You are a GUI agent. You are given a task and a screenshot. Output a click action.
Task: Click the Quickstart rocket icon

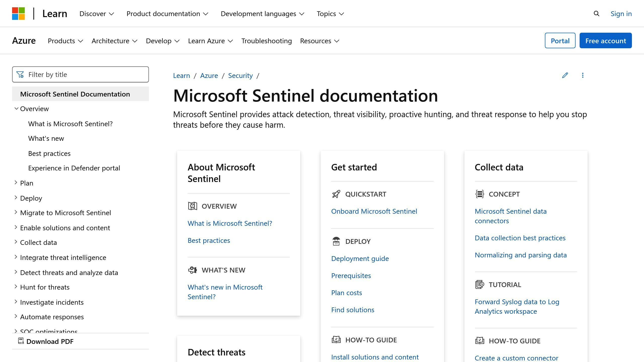pyautogui.click(x=336, y=194)
